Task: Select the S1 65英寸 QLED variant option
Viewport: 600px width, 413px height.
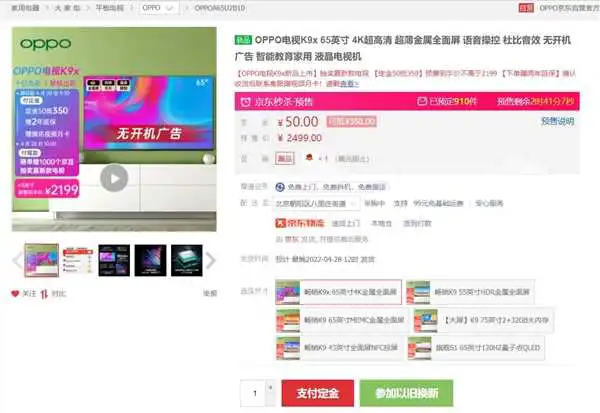Action: [476, 348]
